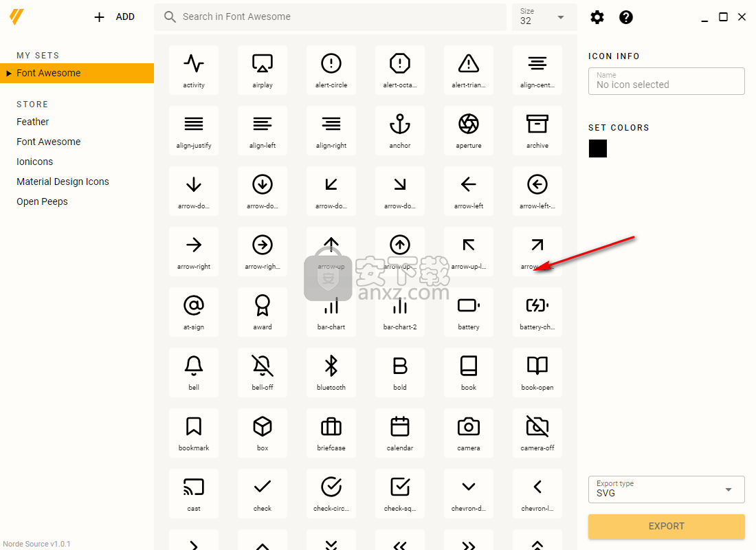Select the check icon
The image size is (756, 550).
[x=263, y=494]
